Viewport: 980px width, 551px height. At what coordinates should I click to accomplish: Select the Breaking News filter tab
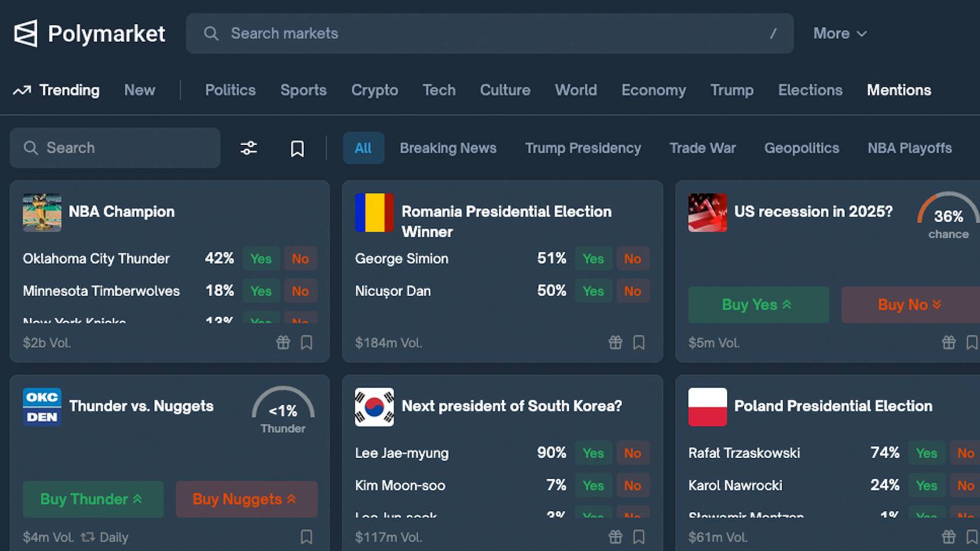pos(448,148)
